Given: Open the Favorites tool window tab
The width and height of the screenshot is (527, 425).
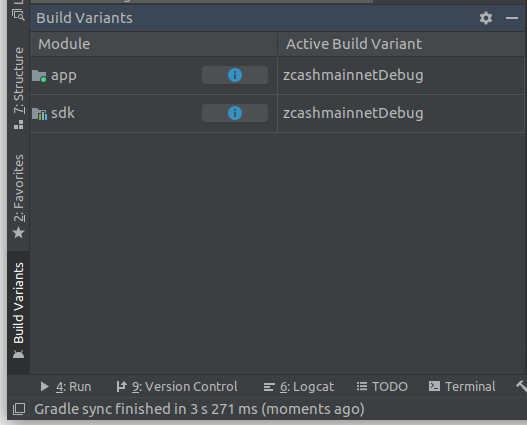Looking at the screenshot, I should pos(18,197).
